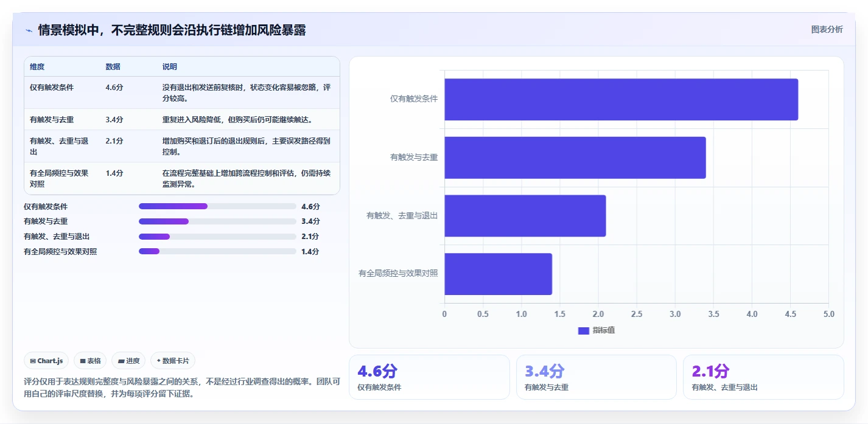
Task: Click the 维度 column header
Action: tap(37, 66)
